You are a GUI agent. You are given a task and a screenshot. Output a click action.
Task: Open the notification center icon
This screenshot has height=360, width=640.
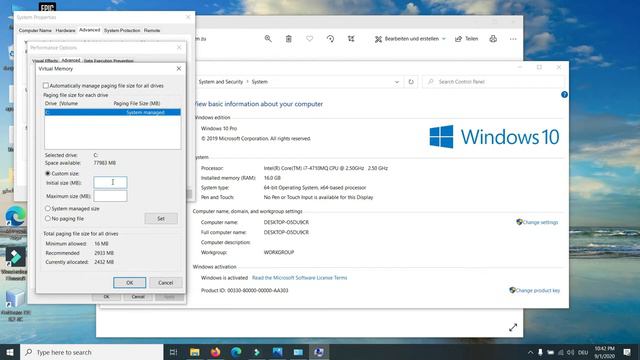pyautogui.click(x=627, y=352)
